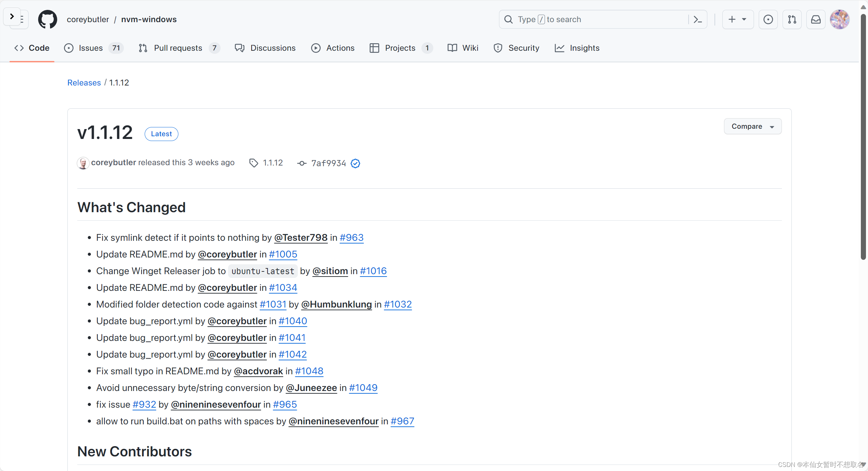Open the create new plus menu

738,19
